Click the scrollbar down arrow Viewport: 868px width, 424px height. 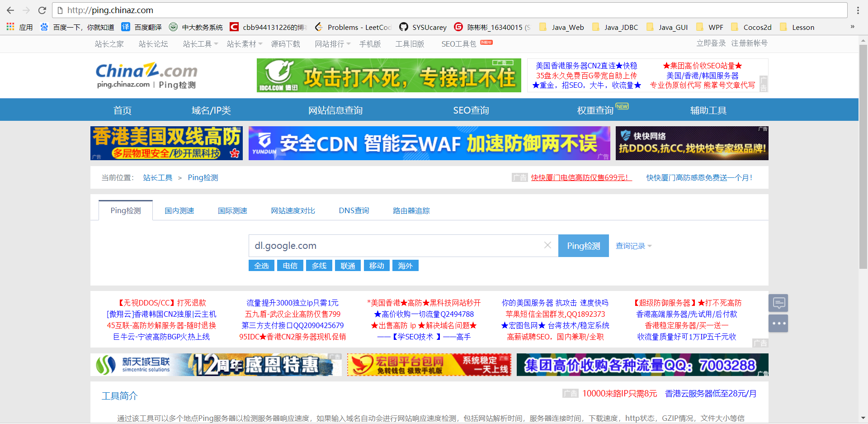click(863, 418)
